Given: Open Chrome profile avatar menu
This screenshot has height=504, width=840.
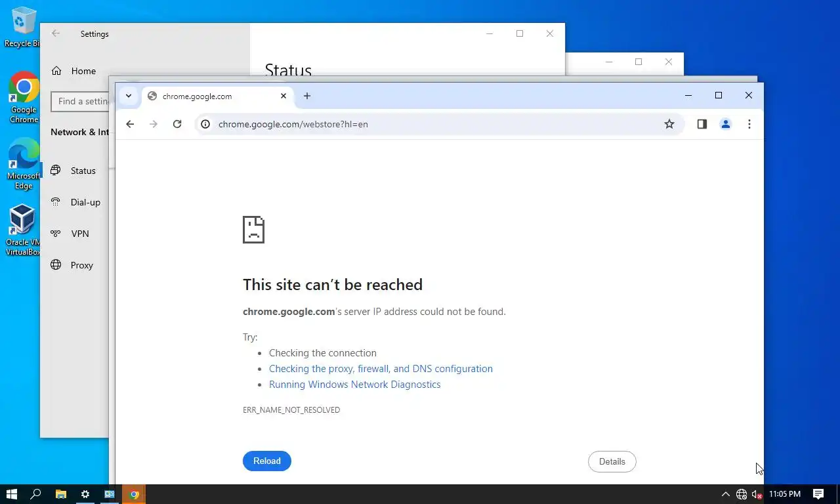Looking at the screenshot, I should click(x=726, y=124).
